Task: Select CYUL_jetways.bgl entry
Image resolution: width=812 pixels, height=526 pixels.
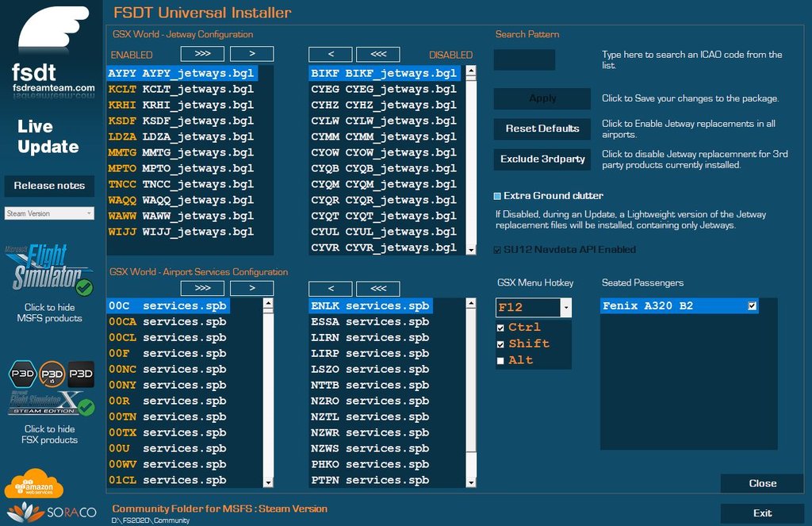Action: (385, 232)
